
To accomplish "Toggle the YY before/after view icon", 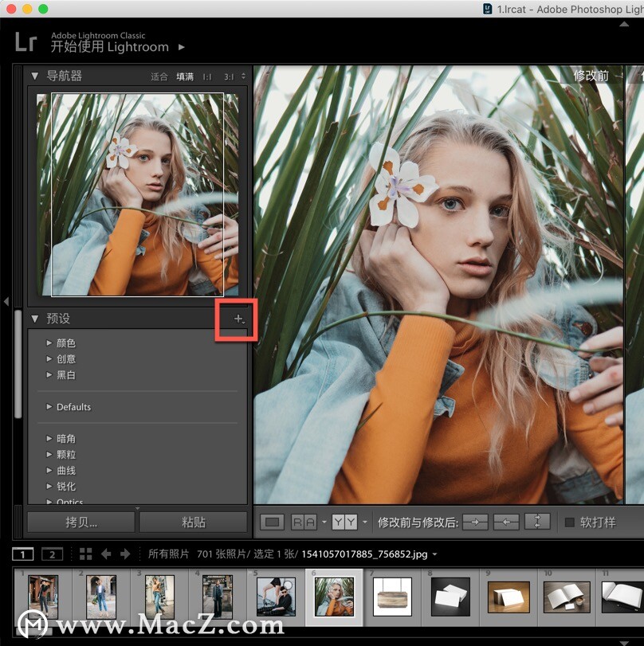I will pyautogui.click(x=344, y=523).
